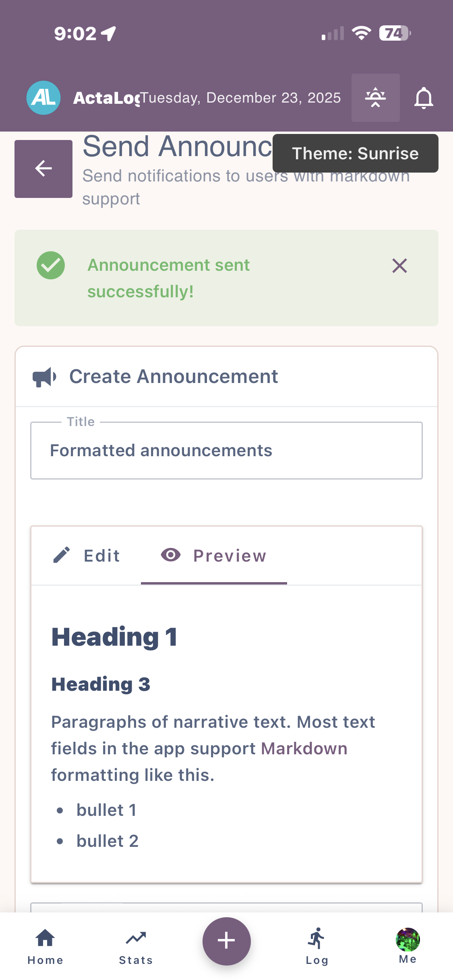Tap the date Tuesday, December 23, 2025
The width and height of the screenshot is (453, 980).
tap(241, 98)
